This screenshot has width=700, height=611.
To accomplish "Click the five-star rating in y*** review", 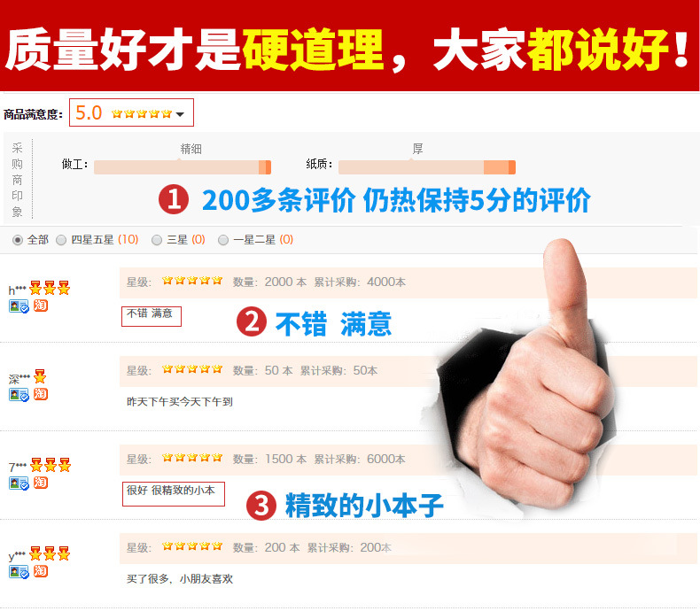I will (x=192, y=546).
